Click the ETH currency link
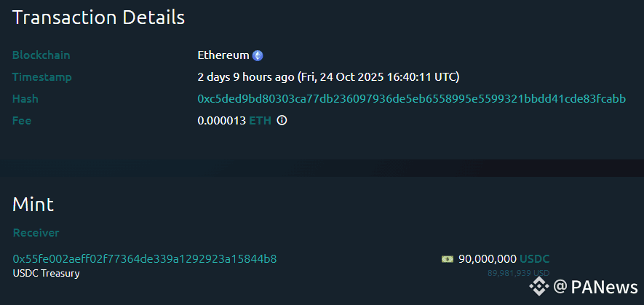Screen dimensions: 644x305 [x=260, y=121]
